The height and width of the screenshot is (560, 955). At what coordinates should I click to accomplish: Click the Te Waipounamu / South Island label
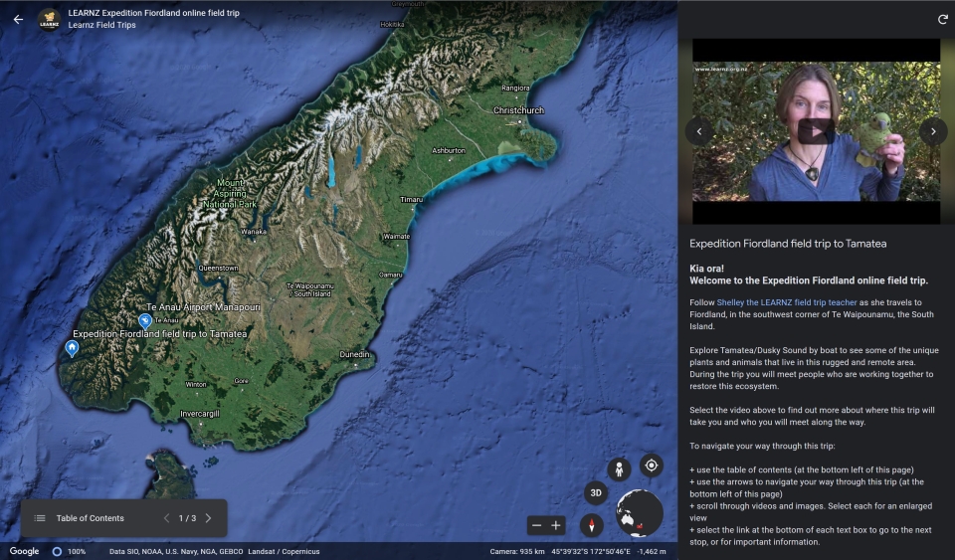point(310,289)
